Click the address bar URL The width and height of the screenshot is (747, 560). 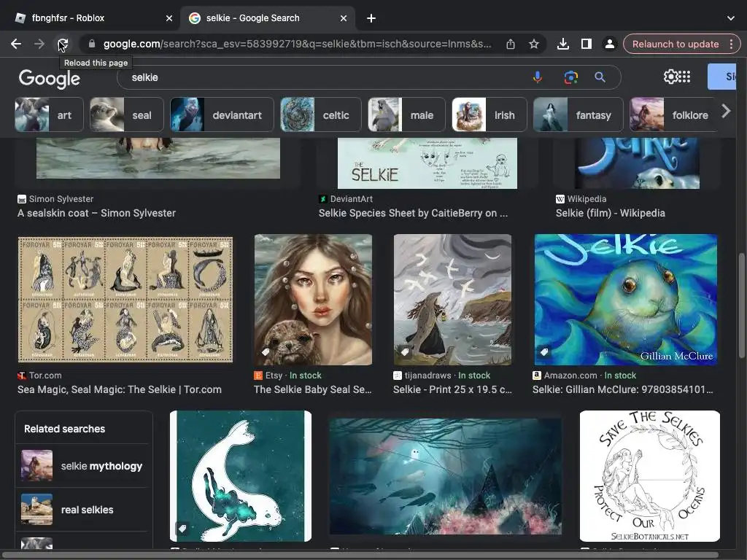298,44
